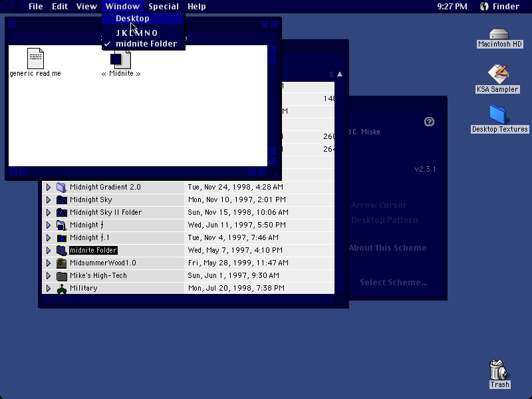This screenshot has width=532, height=399.
Task: Open the View menu
Action: click(x=86, y=7)
